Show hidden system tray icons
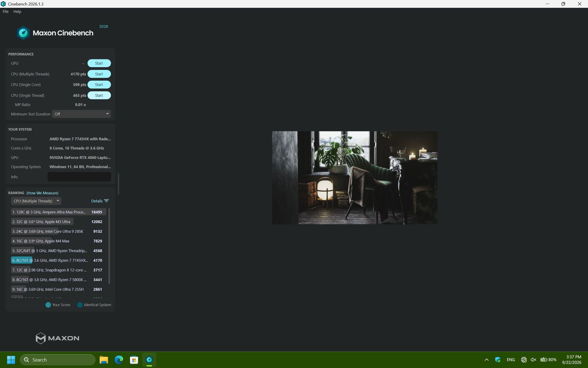 click(x=487, y=360)
